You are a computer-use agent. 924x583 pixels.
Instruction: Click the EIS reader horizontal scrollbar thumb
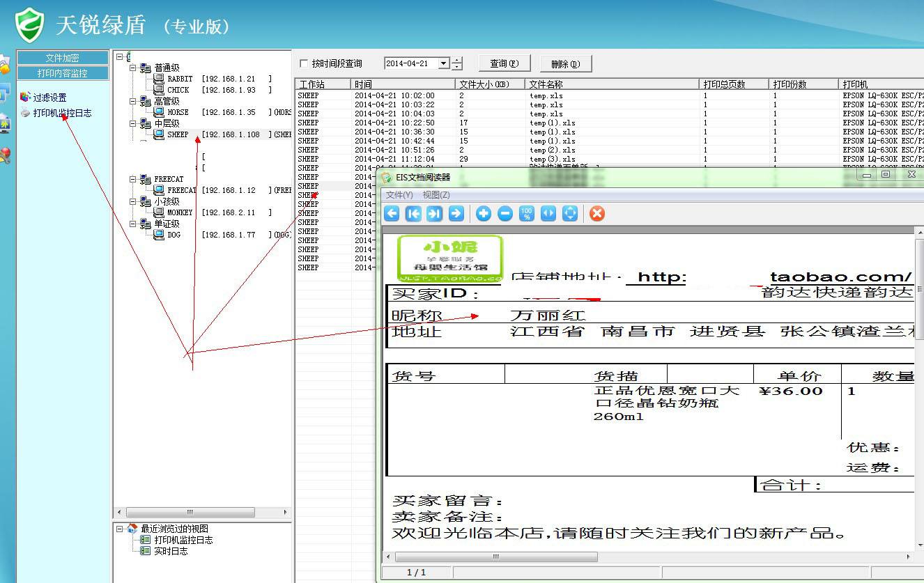496,557
